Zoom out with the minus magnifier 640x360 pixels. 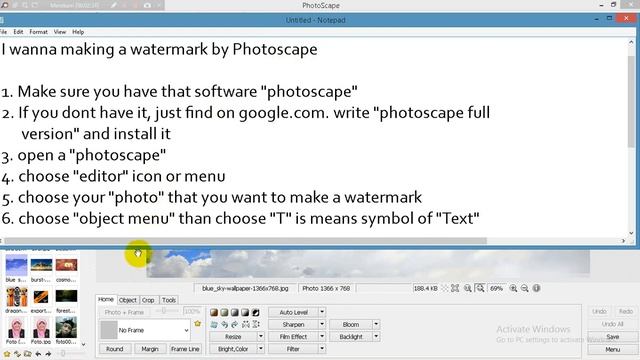click(x=525, y=289)
